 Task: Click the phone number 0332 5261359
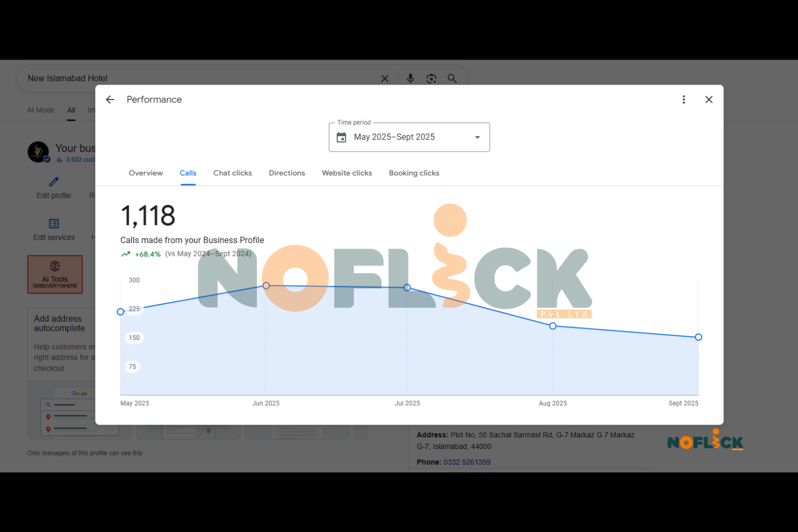[x=467, y=462]
